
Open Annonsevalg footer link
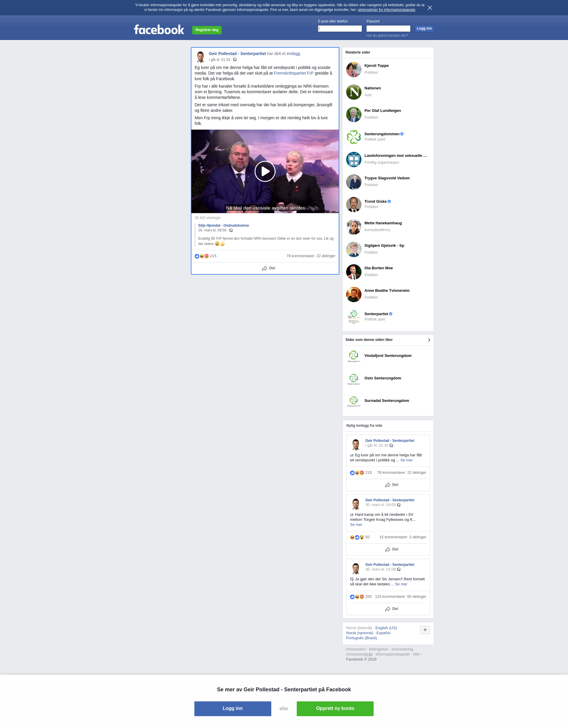point(359,654)
